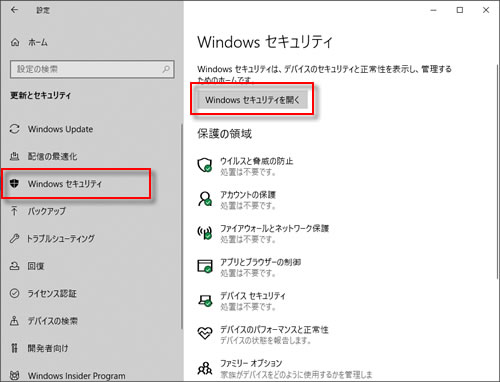Viewport: 500px width, 382px height.
Task: Open デバイス セキュリティ link
Action: coord(253,296)
